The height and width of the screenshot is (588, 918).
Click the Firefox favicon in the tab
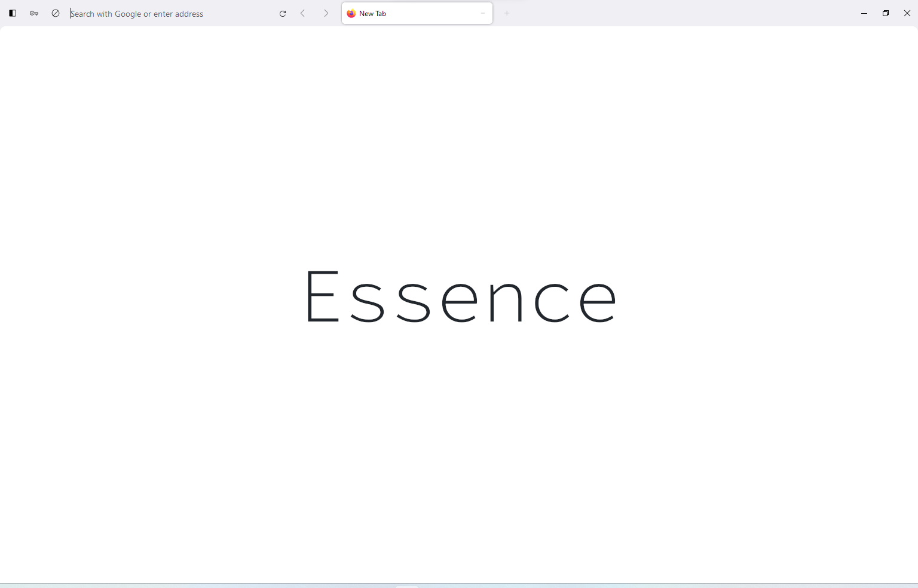pos(351,13)
